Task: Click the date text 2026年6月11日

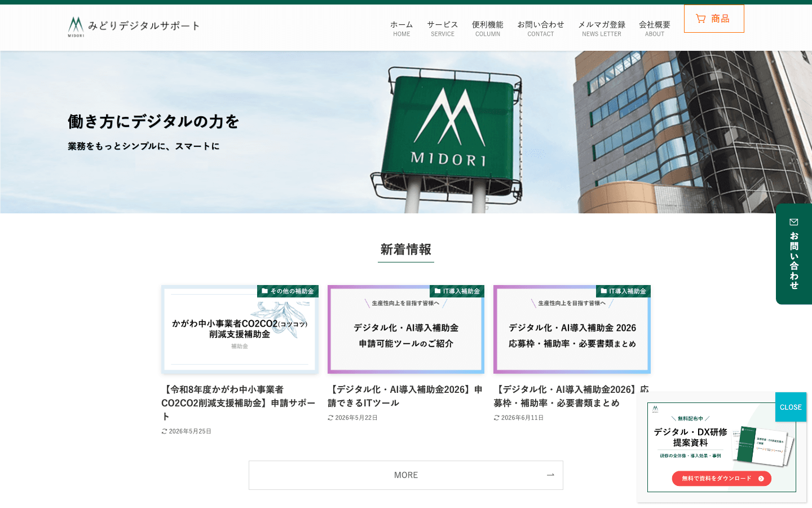Action: (x=522, y=418)
